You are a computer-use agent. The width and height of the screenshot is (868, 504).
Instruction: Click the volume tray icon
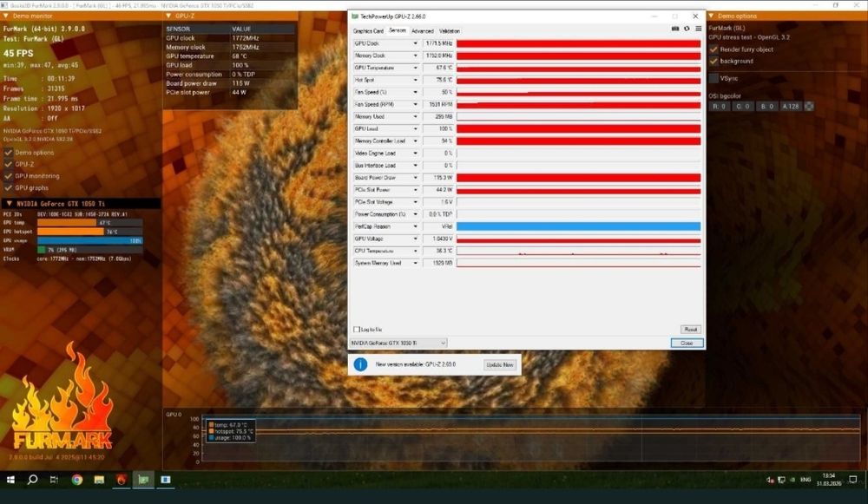(x=770, y=480)
